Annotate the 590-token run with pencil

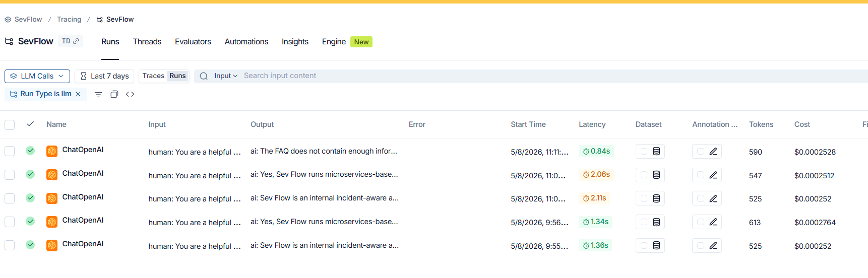coord(713,152)
